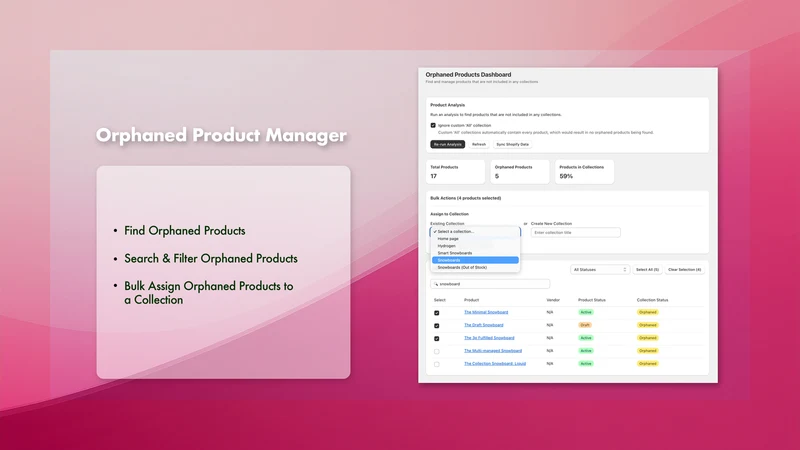Image resolution: width=800 pixels, height=450 pixels.
Task: Open The Multi-managed Snowboard link
Action: [x=493, y=351]
